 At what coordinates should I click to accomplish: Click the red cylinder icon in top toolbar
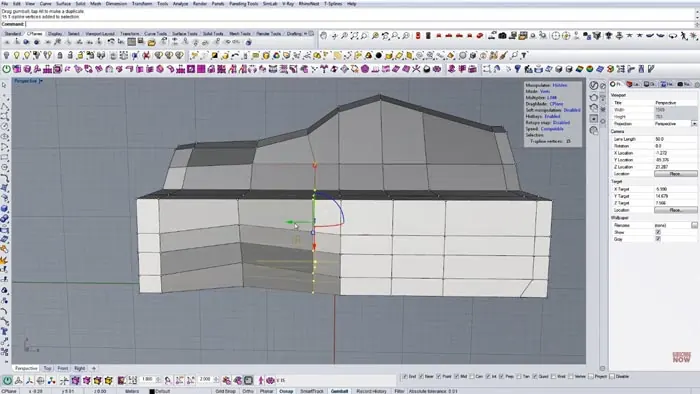(x=418, y=35)
